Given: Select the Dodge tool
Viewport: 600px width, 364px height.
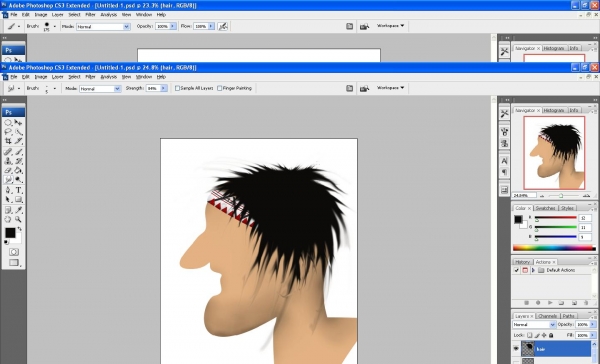Looking at the screenshot, I should [18, 180].
